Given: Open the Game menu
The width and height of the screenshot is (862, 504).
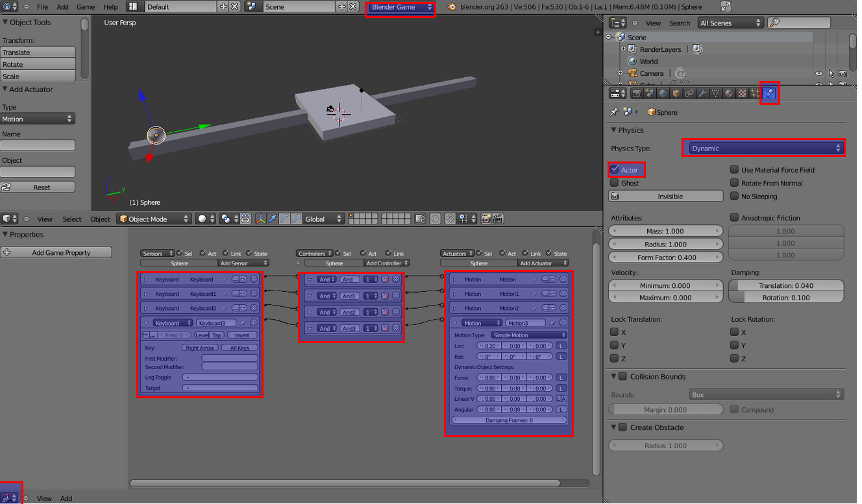Looking at the screenshot, I should 86,6.
